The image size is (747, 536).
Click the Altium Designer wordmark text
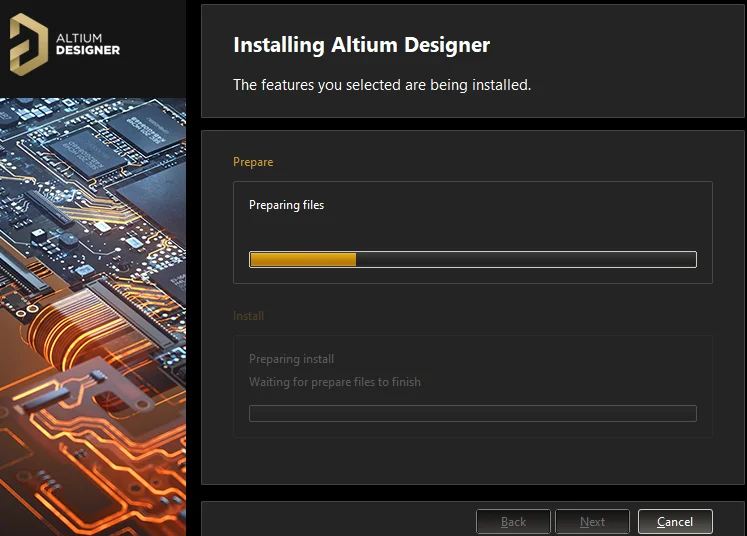(x=88, y=44)
